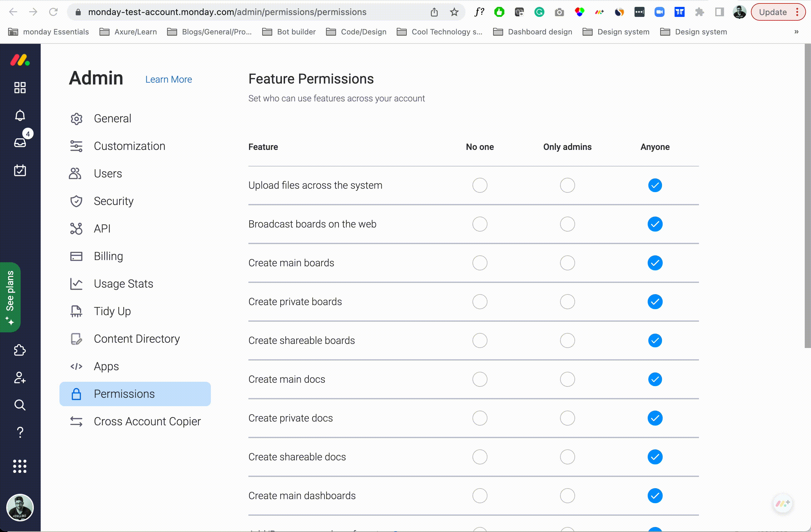Open Code/Design bookmark folder

[x=356, y=32]
